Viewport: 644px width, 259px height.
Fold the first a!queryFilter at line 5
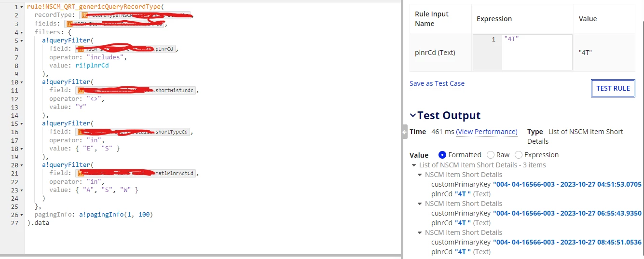tap(22, 41)
